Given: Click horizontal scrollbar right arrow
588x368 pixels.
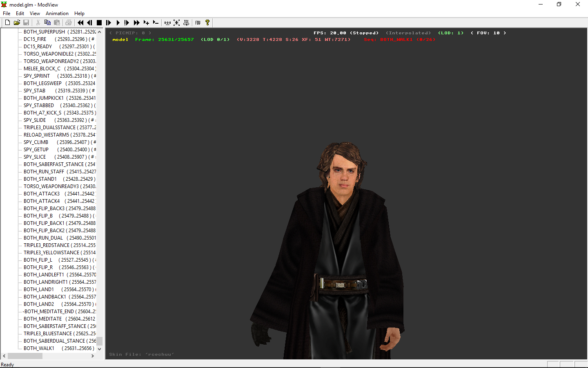Looking at the screenshot, I should 93,356.
